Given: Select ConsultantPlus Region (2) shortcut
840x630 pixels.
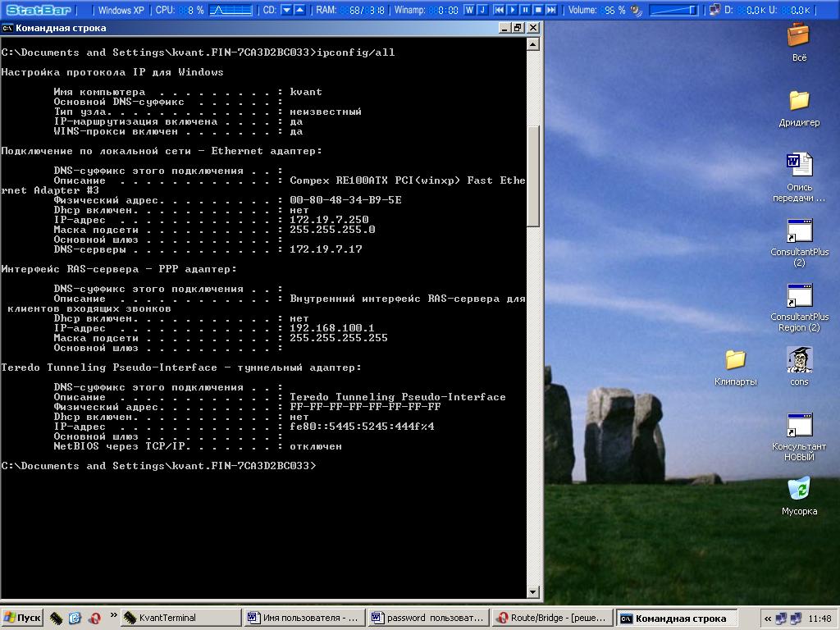Looking at the screenshot, I should pos(799,307).
